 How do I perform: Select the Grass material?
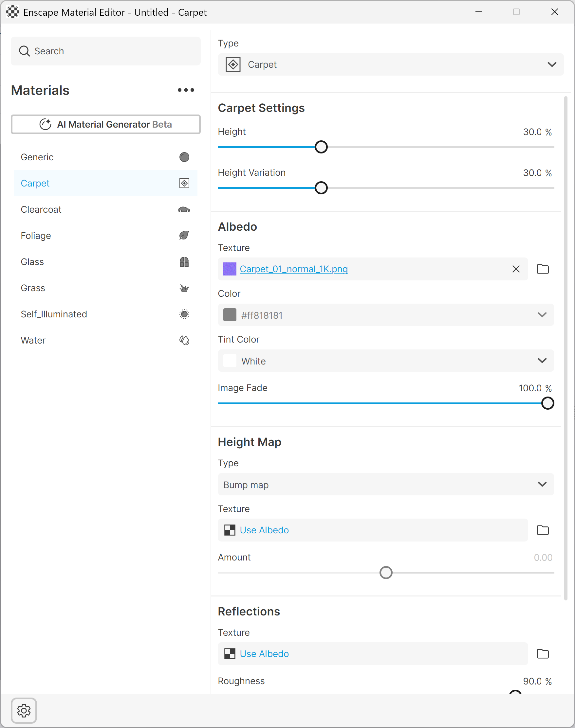(x=106, y=288)
